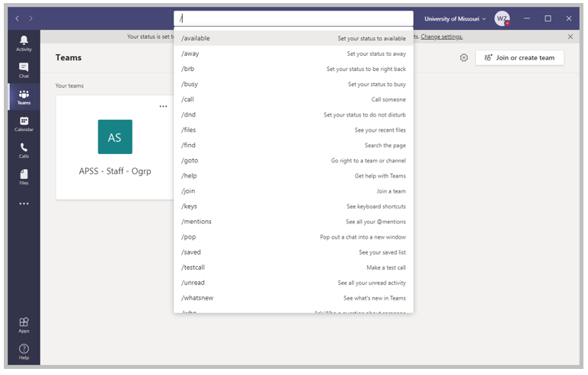This screenshot has width=588, height=375.
Task: Pick the /call command
Action: click(293, 100)
